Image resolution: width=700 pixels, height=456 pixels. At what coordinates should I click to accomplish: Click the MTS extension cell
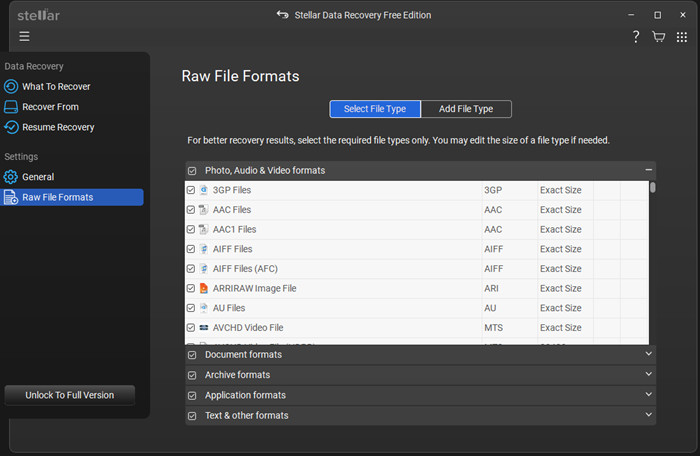(x=509, y=327)
